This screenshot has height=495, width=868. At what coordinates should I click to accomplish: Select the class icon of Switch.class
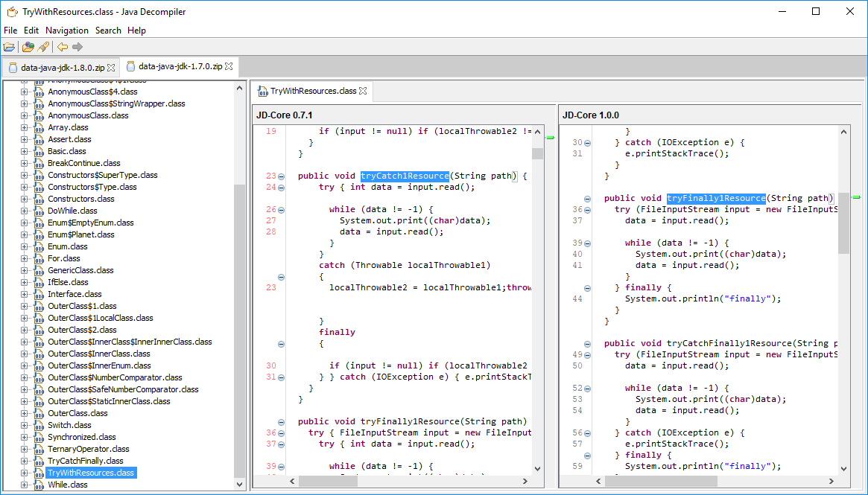pos(39,425)
